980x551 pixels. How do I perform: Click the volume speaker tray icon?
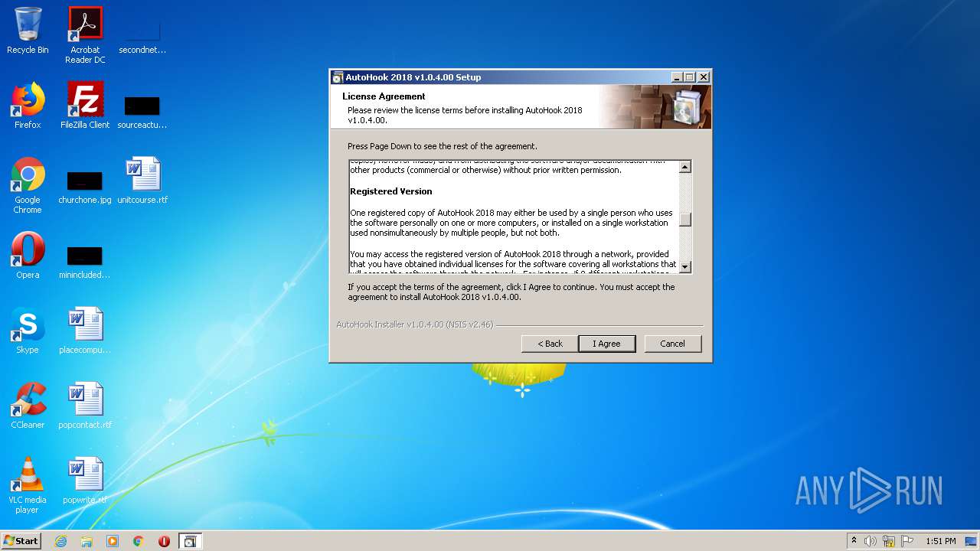pyautogui.click(x=871, y=541)
